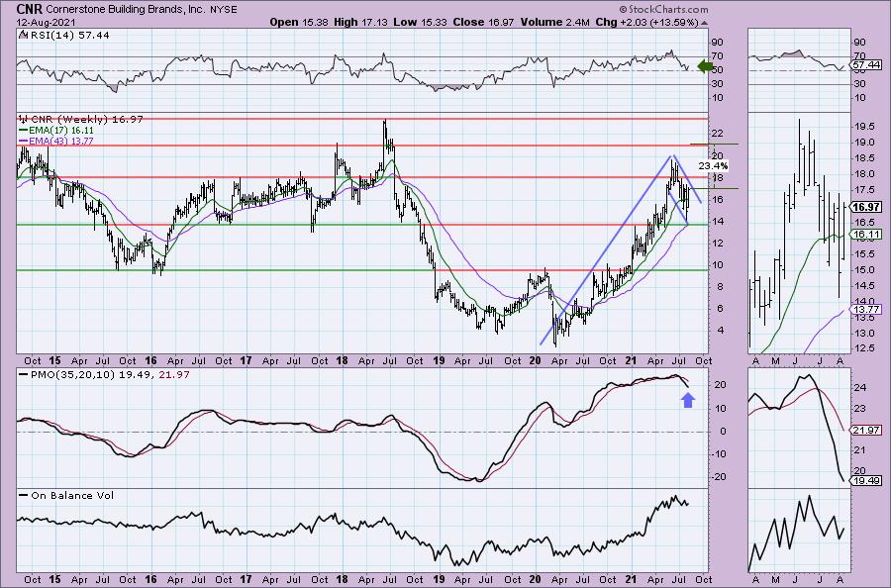891x588 pixels.
Task: Click the 22 price axis label on the weekly chart
Action: (717, 134)
